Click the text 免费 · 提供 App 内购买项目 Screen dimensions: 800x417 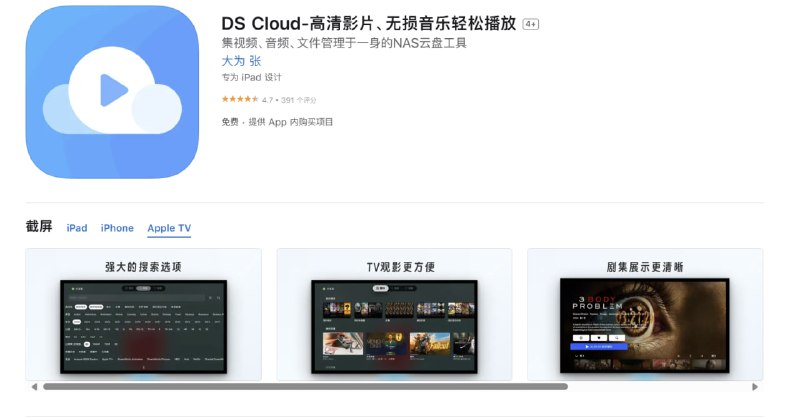(277, 122)
